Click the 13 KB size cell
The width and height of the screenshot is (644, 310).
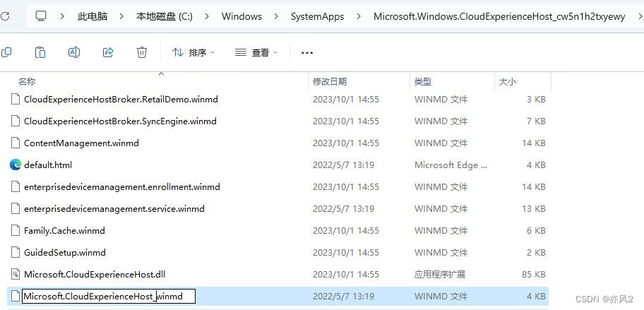(x=534, y=208)
